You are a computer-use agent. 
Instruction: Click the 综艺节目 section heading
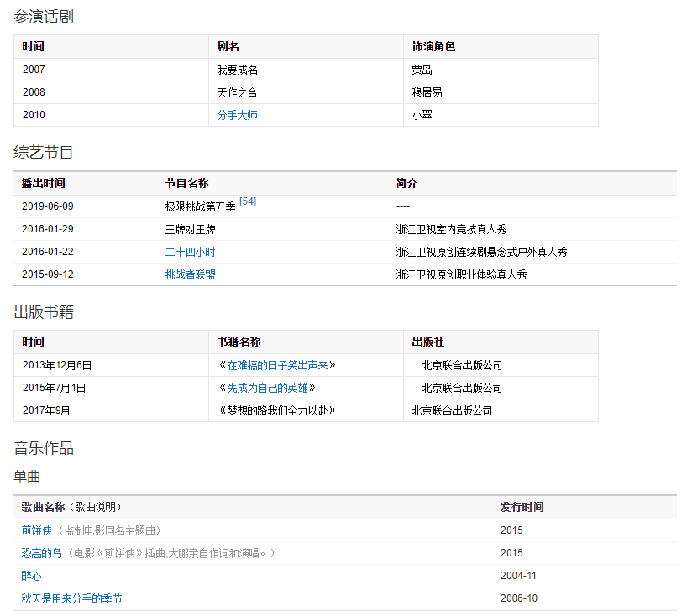tap(44, 152)
